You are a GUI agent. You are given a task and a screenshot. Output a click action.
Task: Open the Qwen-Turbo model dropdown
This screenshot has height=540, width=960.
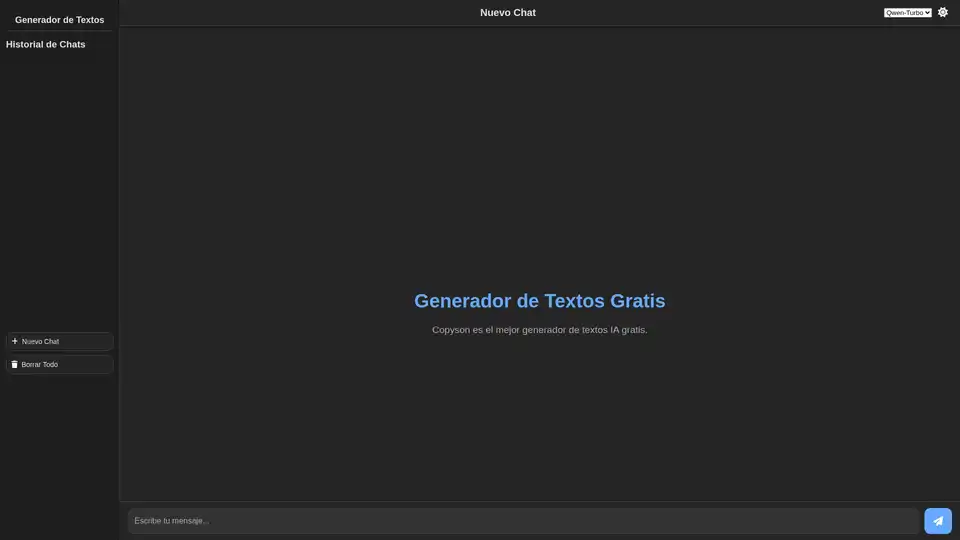[x=907, y=13]
